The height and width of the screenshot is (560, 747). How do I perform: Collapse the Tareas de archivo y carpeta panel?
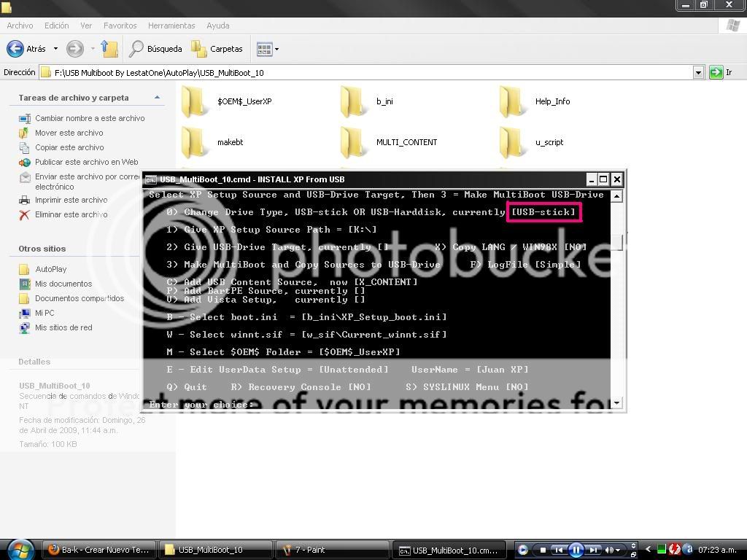click(158, 98)
